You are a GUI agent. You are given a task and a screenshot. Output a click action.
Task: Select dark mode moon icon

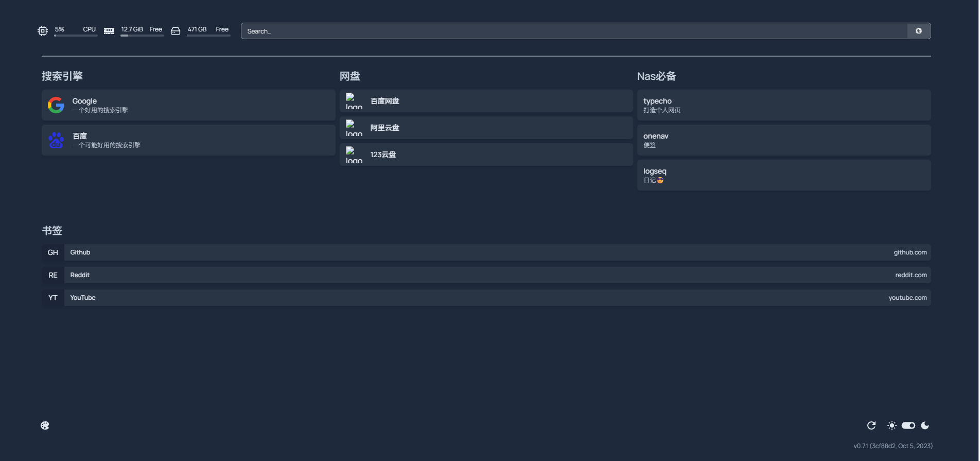tap(925, 425)
